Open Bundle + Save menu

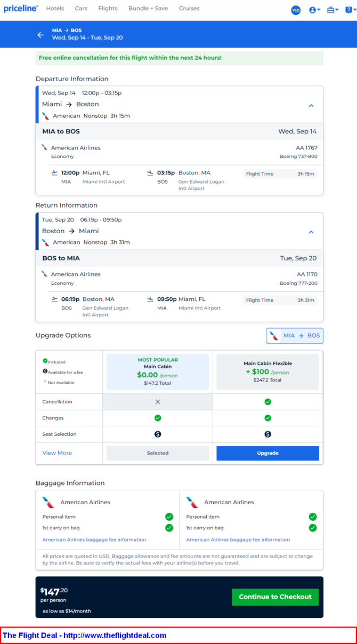(x=148, y=9)
